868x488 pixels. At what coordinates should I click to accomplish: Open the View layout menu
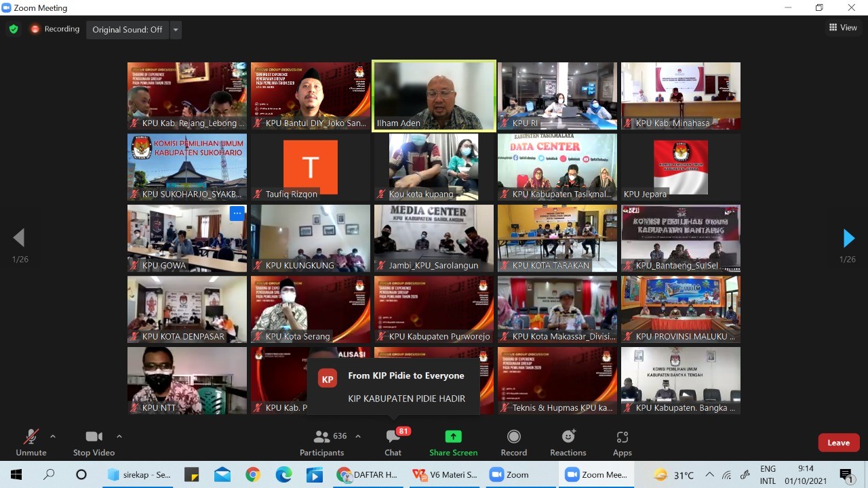coord(843,28)
